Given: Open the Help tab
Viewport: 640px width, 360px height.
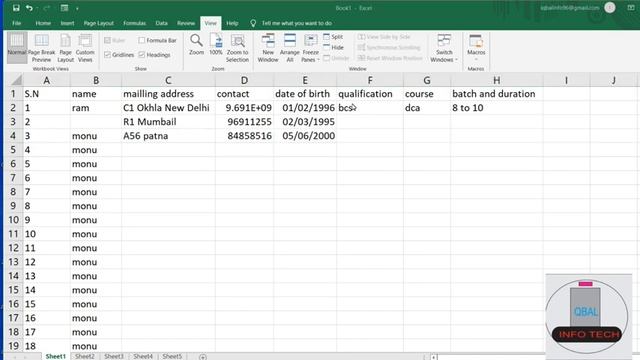Looking at the screenshot, I should (x=232, y=23).
